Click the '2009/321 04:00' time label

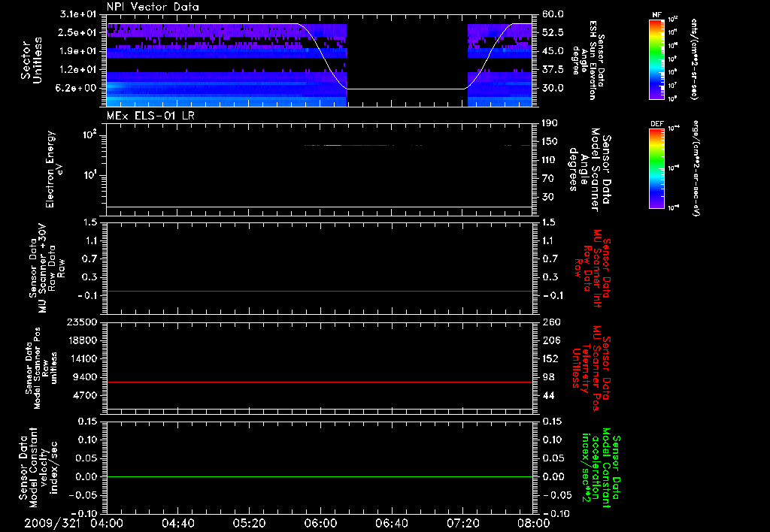pyautogui.click(x=74, y=523)
